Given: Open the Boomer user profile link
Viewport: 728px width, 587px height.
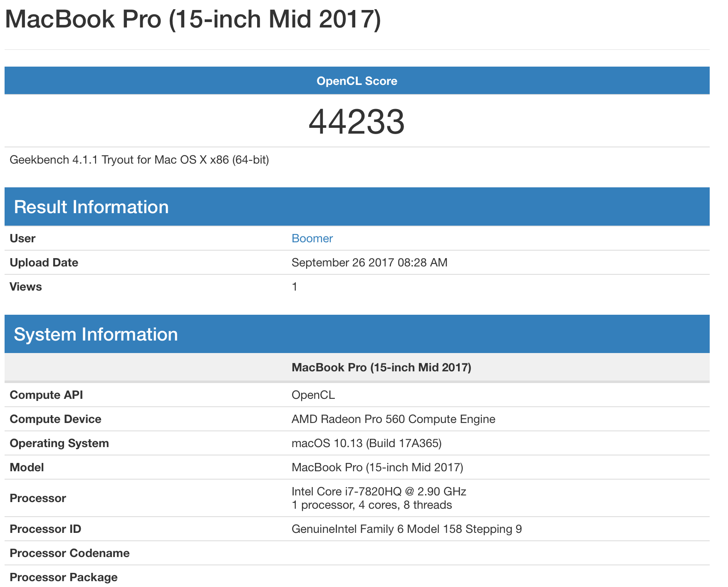Looking at the screenshot, I should [312, 239].
